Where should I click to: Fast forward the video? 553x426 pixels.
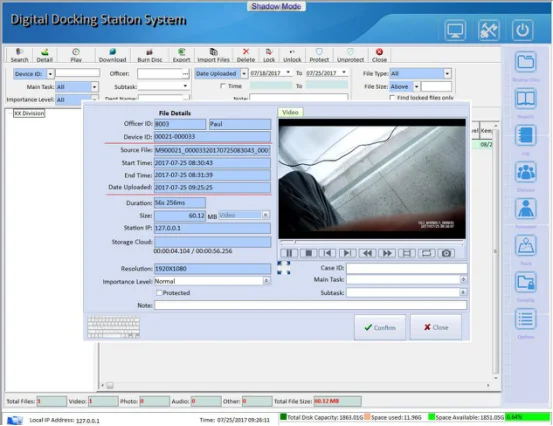(387, 253)
